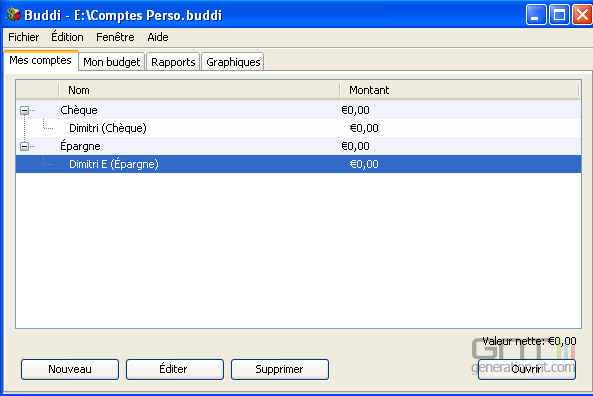Click the Nouveau button
The image size is (593, 396).
point(70,369)
